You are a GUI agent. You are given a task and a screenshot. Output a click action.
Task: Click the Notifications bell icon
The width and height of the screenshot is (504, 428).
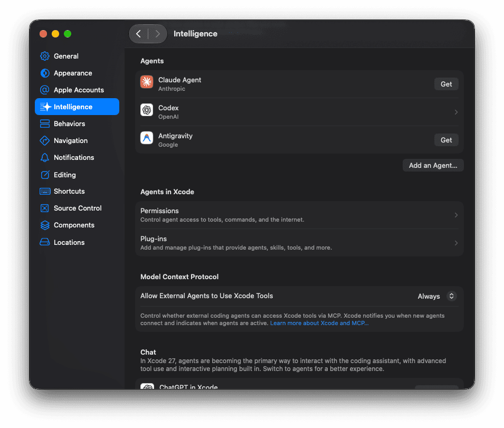pos(45,157)
